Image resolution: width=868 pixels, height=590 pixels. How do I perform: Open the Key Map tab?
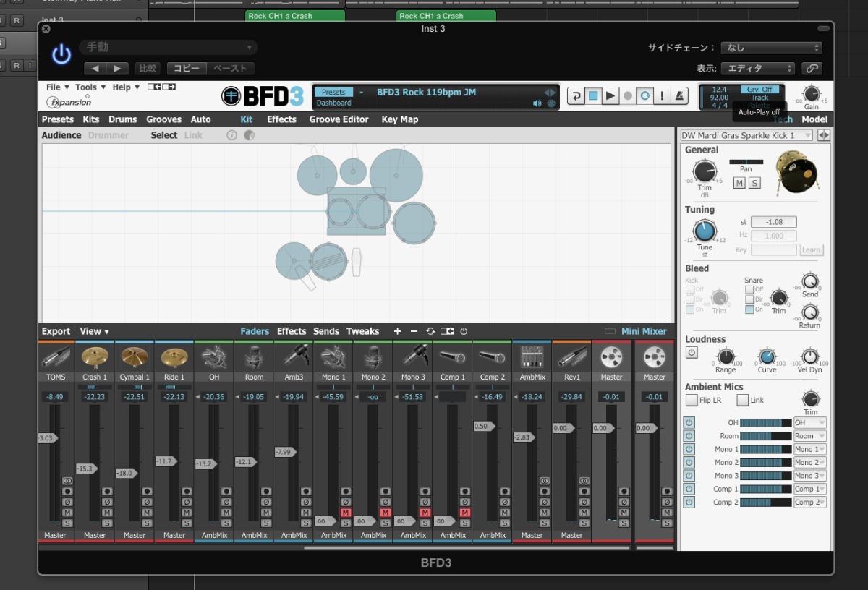point(400,119)
